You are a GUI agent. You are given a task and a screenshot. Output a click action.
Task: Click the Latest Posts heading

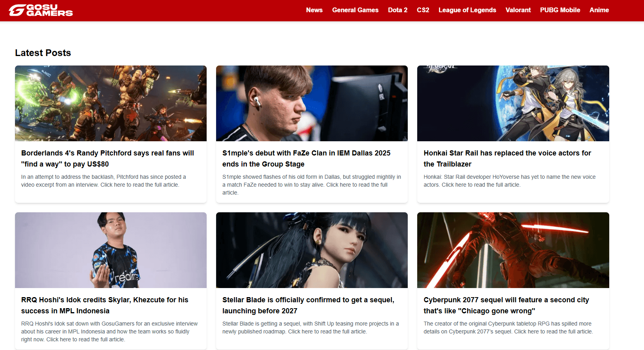[x=43, y=53]
